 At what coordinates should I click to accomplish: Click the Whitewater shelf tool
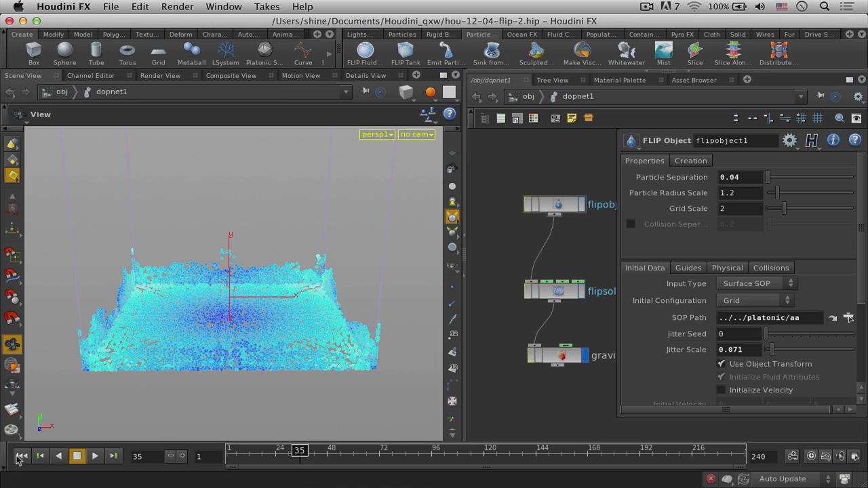[627, 54]
